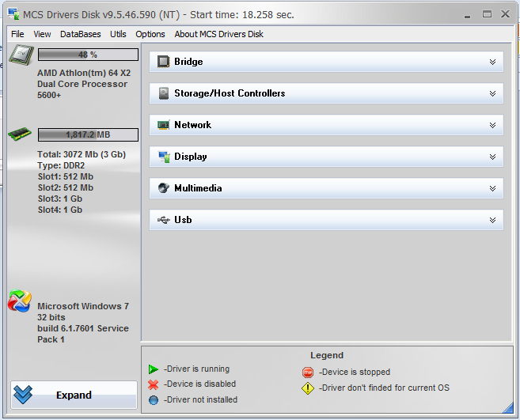Click the green RAM module icon
This screenshot has width=520, height=420.
click(x=20, y=134)
